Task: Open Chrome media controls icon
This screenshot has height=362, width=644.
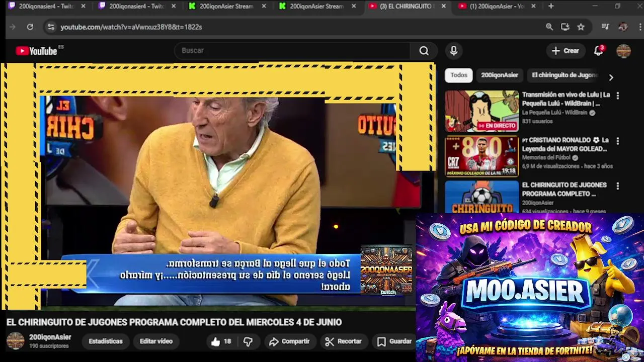Action: click(x=605, y=27)
